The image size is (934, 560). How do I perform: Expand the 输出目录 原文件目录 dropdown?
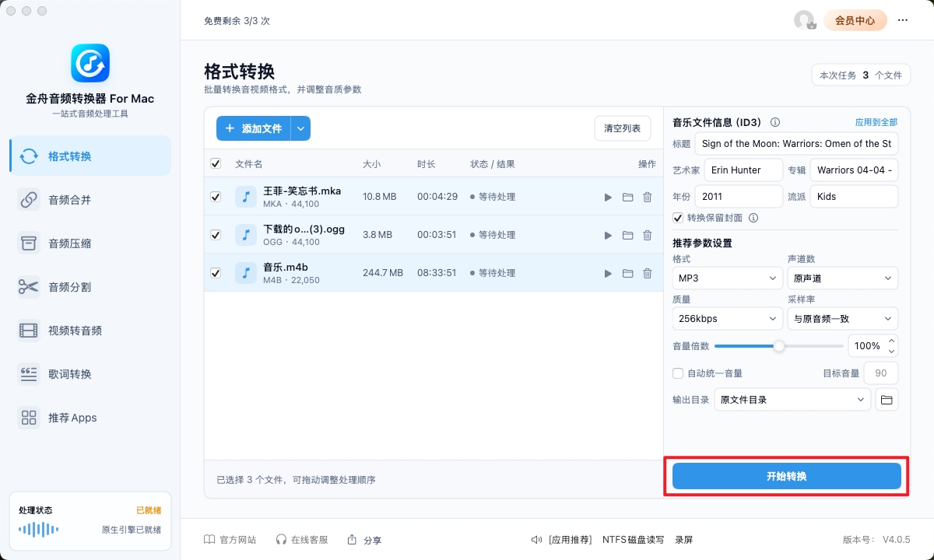pos(792,400)
